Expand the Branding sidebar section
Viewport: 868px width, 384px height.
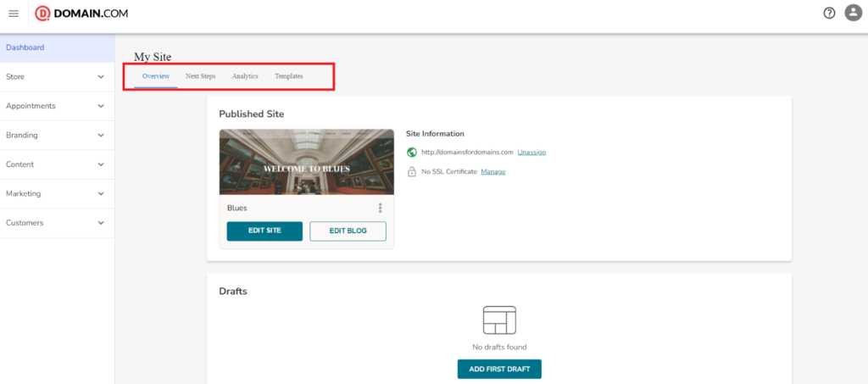(58, 136)
